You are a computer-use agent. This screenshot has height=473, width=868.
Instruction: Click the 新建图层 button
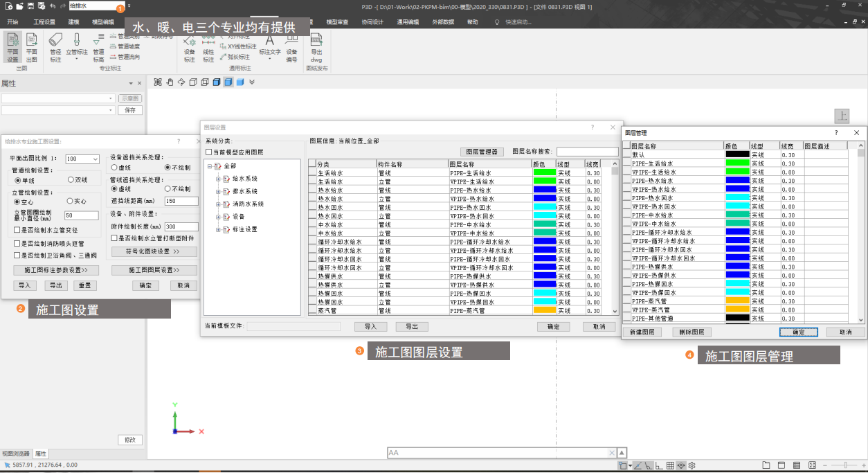pyautogui.click(x=642, y=332)
